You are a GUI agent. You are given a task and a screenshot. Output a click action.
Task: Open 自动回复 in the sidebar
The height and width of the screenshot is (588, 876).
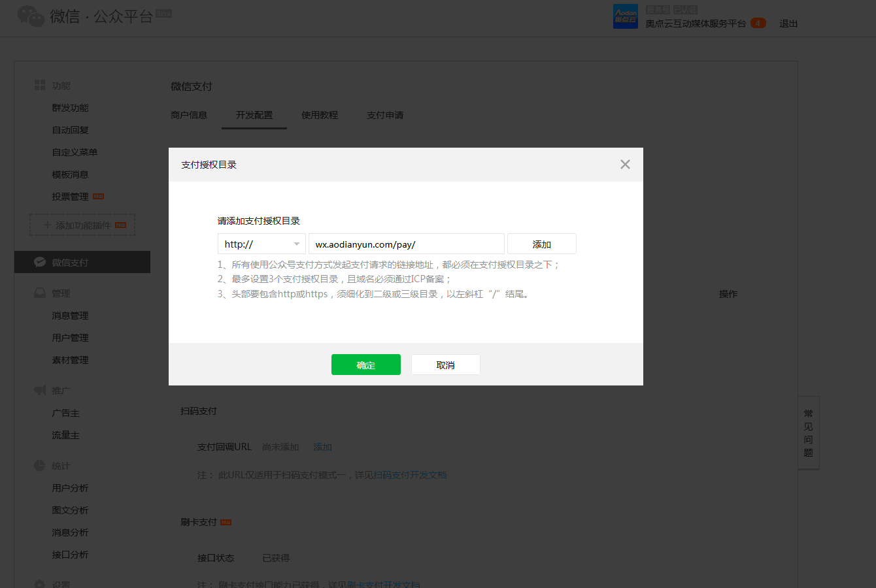(x=70, y=130)
